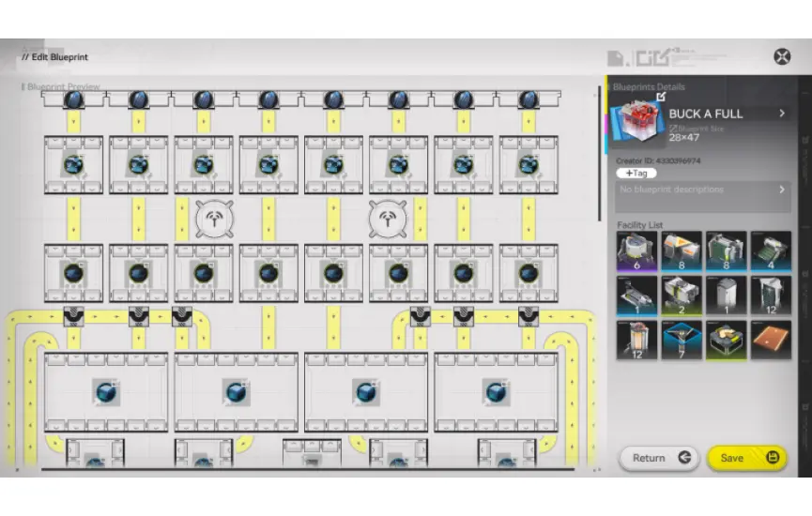Click the left circular relay tower in preview
812x516 pixels.
point(213,219)
